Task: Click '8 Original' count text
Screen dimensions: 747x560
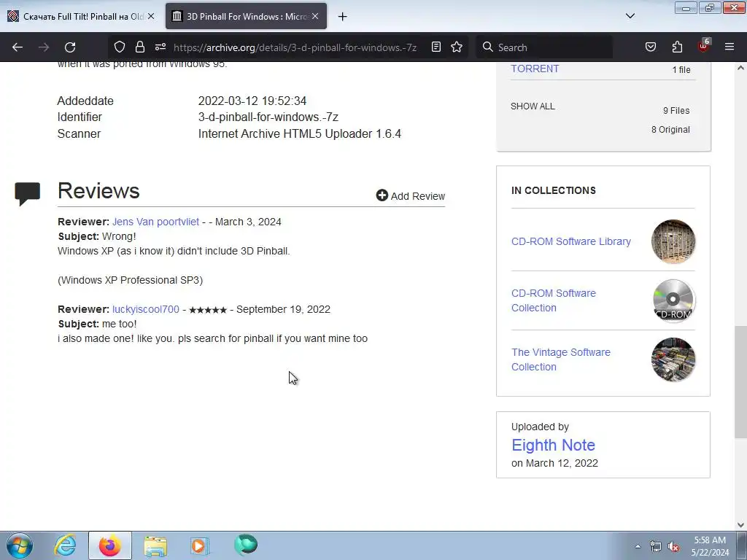Action: tap(670, 130)
